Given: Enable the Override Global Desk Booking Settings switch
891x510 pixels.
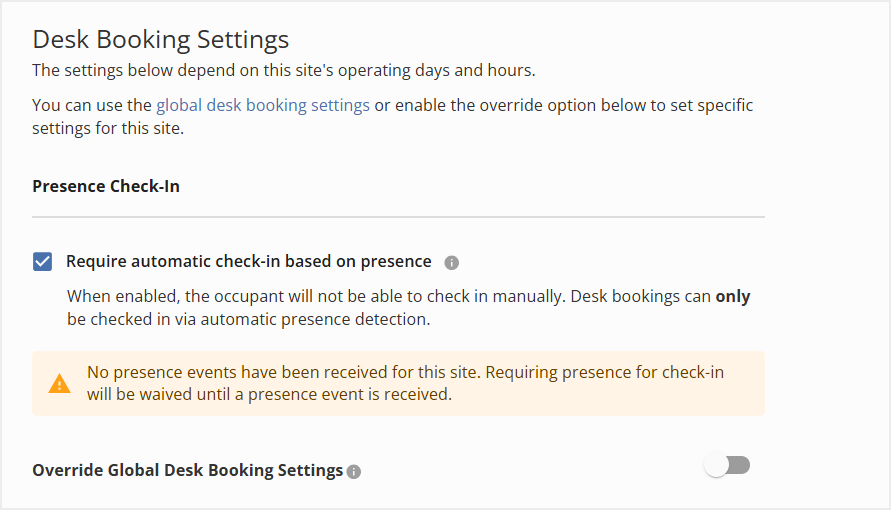Looking at the screenshot, I should click(727, 466).
